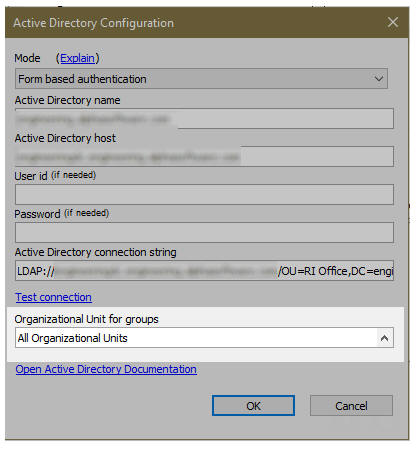Click the Active Directory connection string label
Viewport: 417px width, 450px height.
[x=95, y=252]
